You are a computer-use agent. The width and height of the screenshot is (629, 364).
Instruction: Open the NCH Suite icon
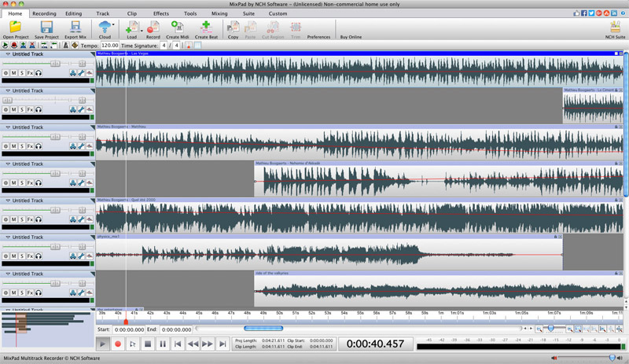point(615,27)
